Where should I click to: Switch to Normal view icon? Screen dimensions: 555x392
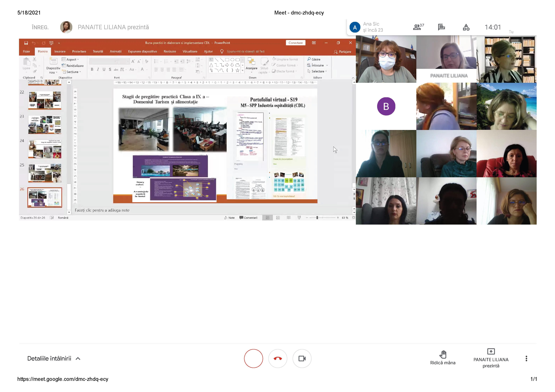268,218
